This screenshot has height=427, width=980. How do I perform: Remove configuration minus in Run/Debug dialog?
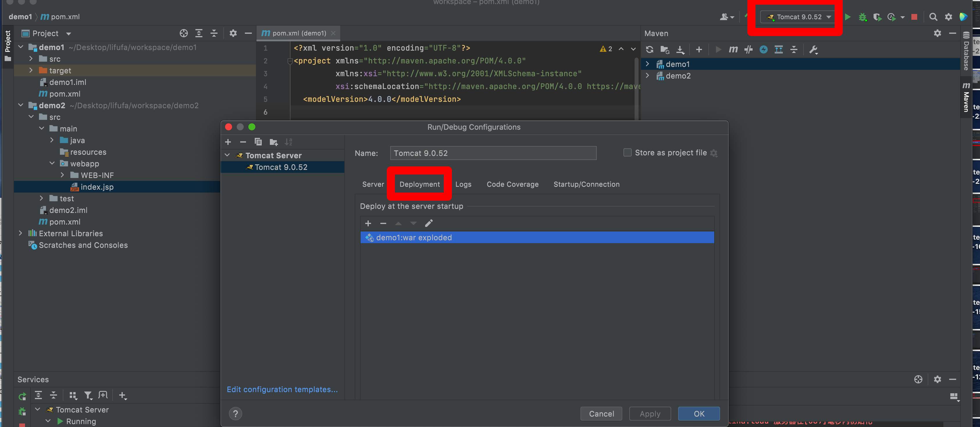pos(243,142)
